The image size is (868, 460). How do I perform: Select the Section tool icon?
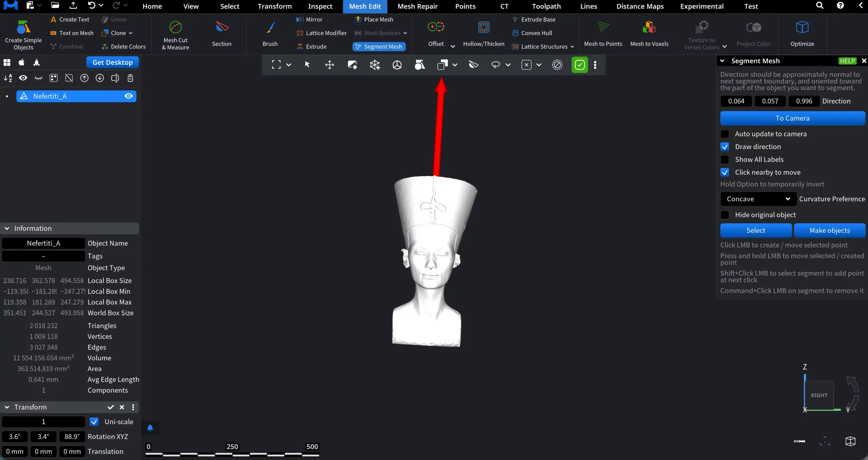click(x=222, y=27)
